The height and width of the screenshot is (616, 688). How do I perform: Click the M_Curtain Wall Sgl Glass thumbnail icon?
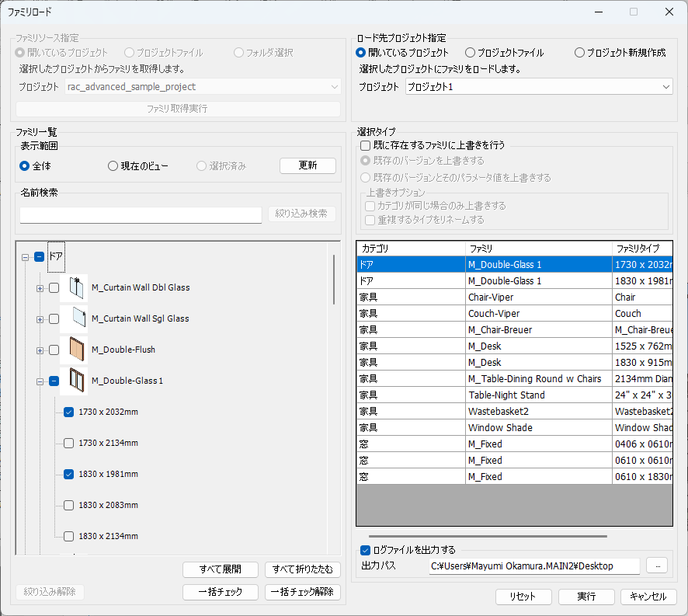(x=74, y=318)
